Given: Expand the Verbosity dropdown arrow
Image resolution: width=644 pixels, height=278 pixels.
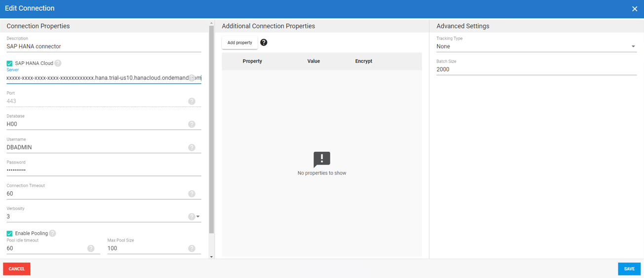Looking at the screenshot, I should point(198,216).
